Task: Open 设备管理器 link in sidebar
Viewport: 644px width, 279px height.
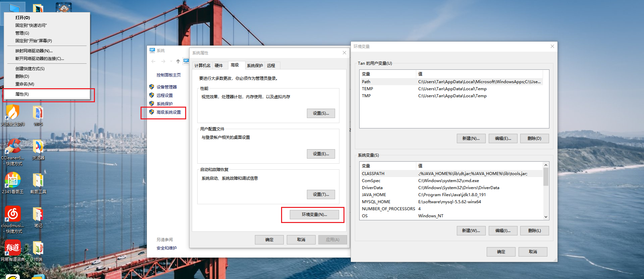Action: tap(166, 87)
